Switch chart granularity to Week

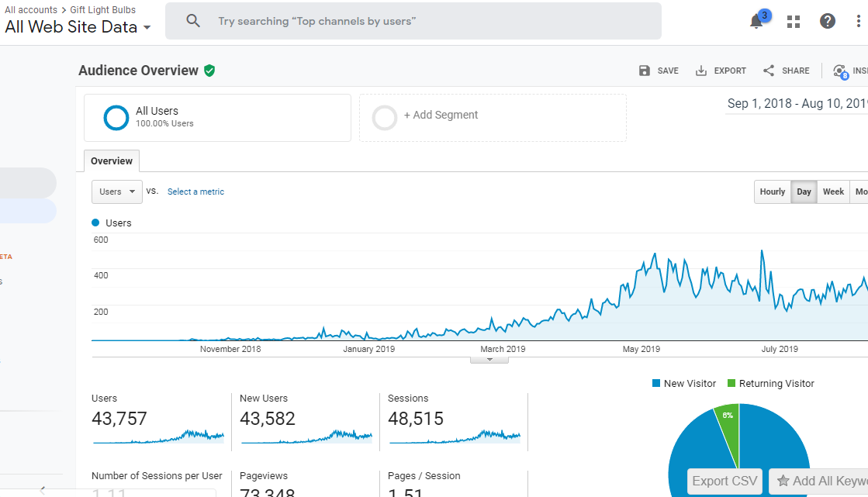coord(833,192)
